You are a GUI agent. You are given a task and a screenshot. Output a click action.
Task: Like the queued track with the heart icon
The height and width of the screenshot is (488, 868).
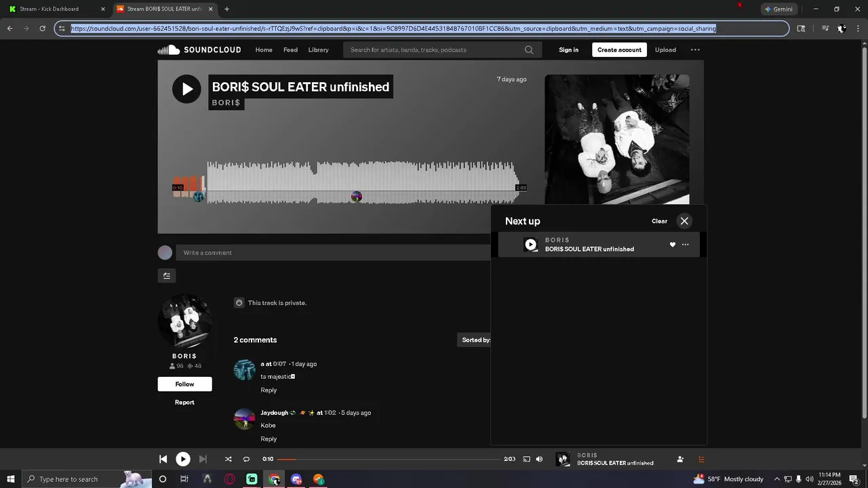click(673, 245)
